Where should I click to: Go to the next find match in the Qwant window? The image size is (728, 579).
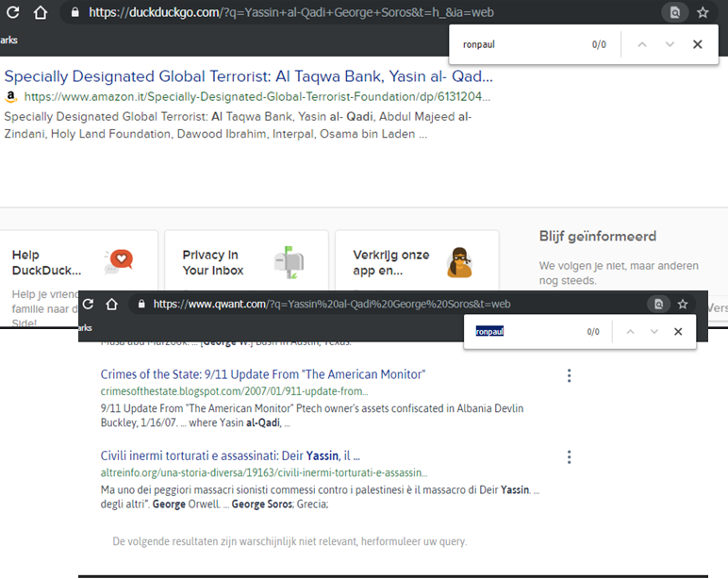pyautogui.click(x=654, y=332)
